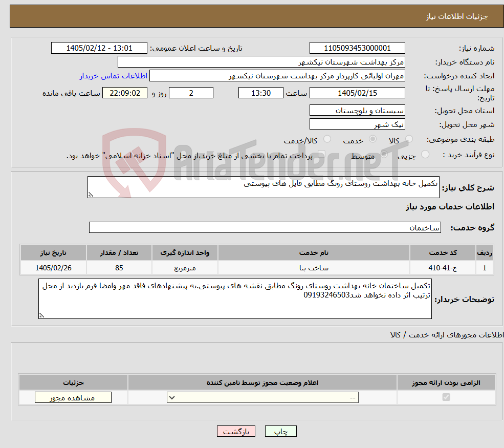The width and height of the screenshot is (504, 448).
Task: Click the announcement date field 1405/02/12 - 13:01
Action: tap(99, 48)
